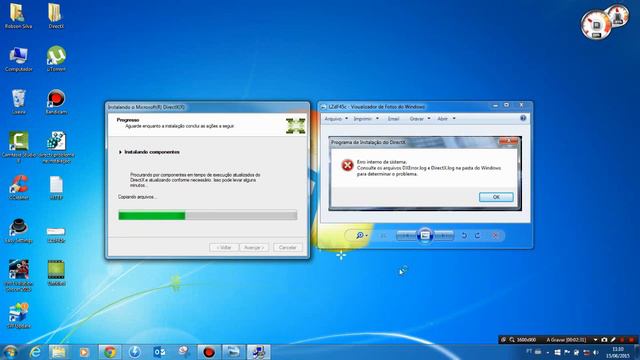Click the Voltar button in DirectX installer

click(224, 247)
